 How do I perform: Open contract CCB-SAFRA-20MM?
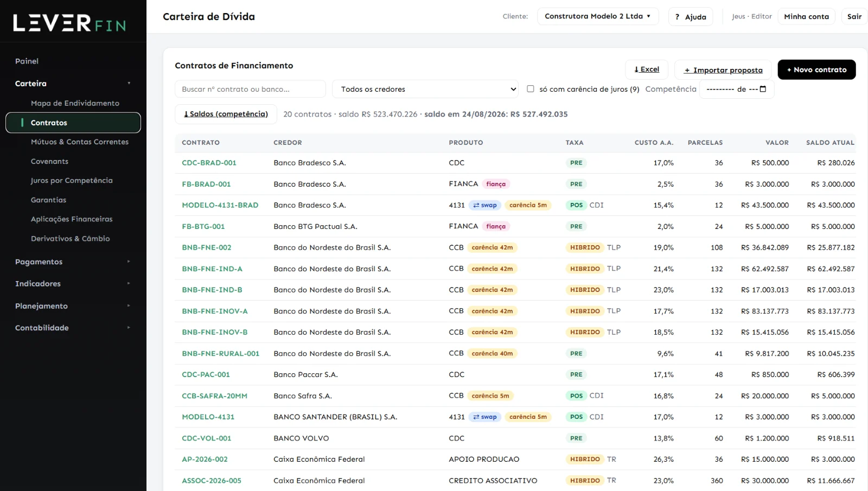click(214, 396)
